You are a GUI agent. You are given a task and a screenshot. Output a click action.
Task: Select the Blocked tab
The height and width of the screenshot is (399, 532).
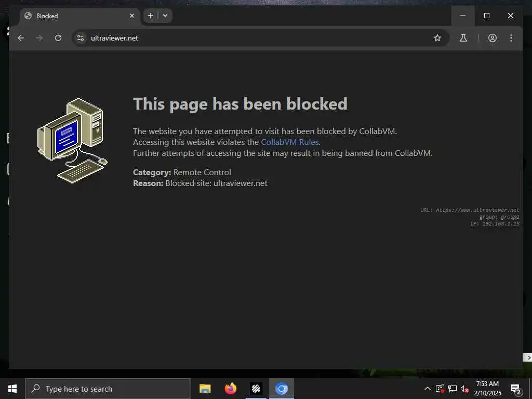pos(79,16)
